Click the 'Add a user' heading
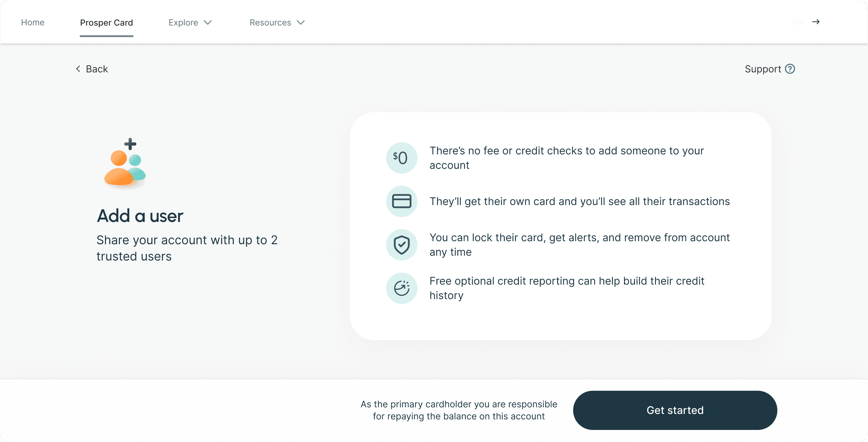 pos(140,216)
